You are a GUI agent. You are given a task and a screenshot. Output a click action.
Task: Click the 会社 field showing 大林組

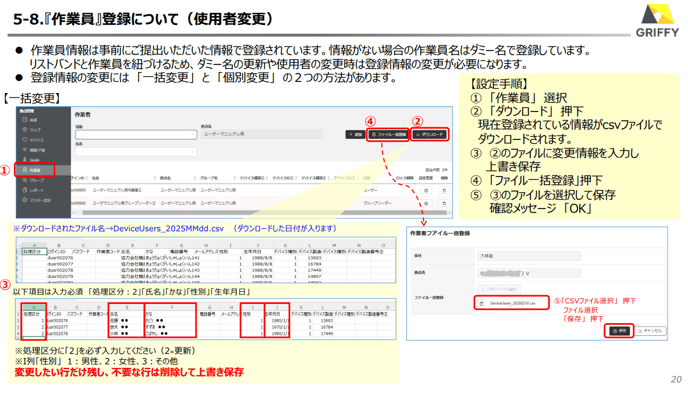click(x=529, y=256)
